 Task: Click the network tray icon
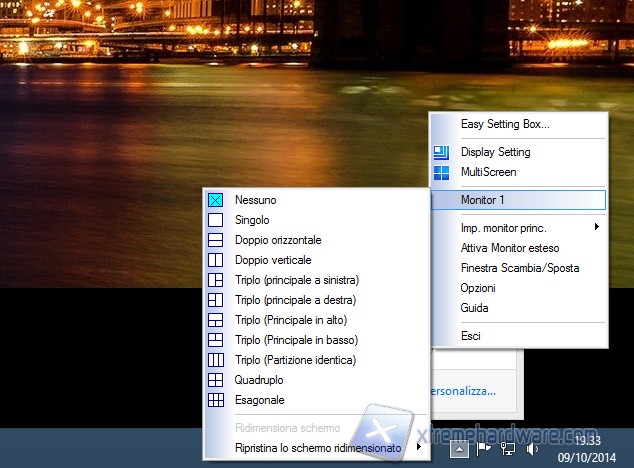(507, 448)
